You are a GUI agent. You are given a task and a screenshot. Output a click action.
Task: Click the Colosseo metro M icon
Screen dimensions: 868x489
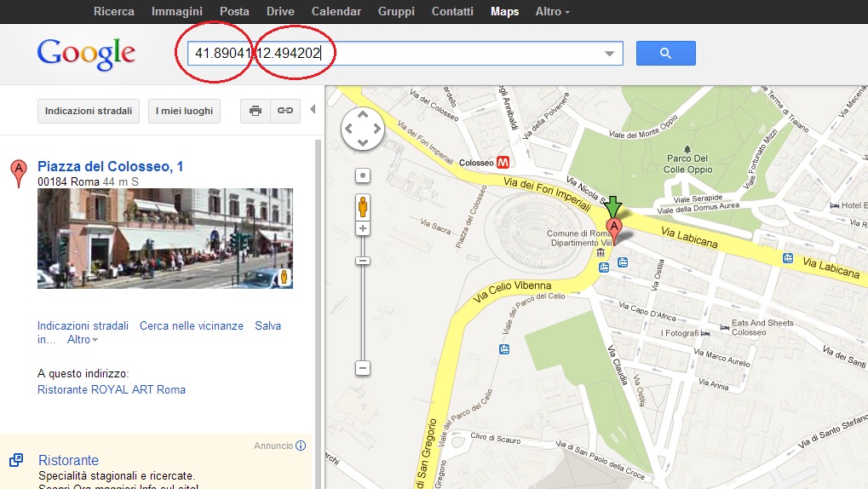click(503, 162)
